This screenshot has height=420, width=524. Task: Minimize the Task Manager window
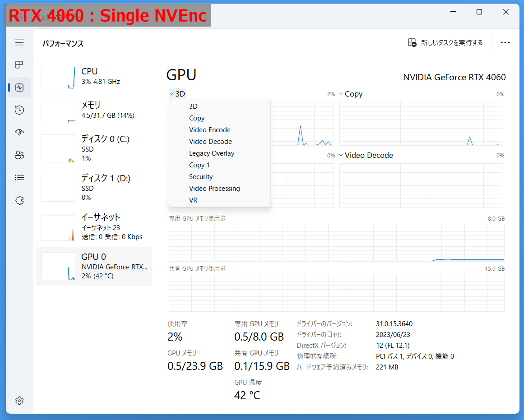coord(453,12)
